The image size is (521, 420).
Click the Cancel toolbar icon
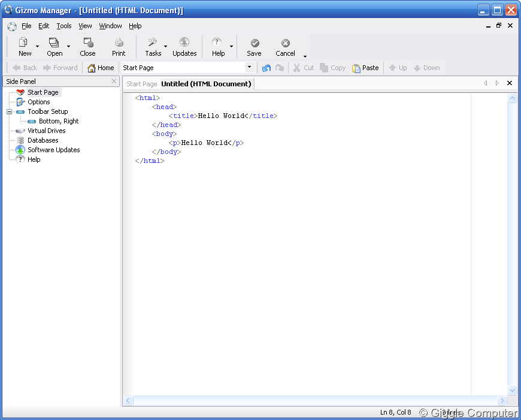click(286, 43)
